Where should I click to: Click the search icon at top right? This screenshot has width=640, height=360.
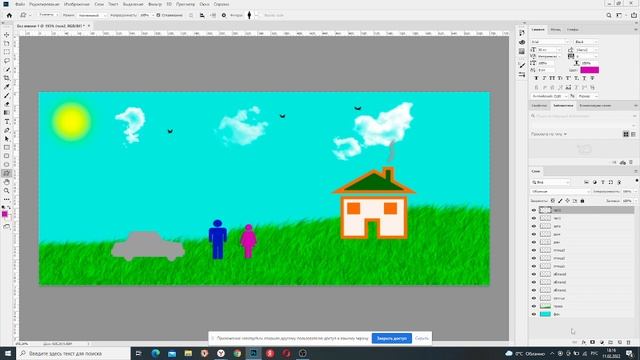coord(609,15)
